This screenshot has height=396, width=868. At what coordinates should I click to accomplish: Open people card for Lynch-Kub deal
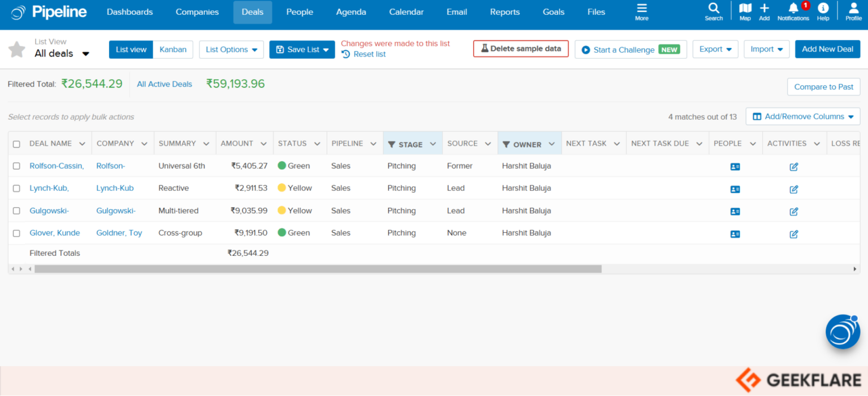tap(735, 189)
